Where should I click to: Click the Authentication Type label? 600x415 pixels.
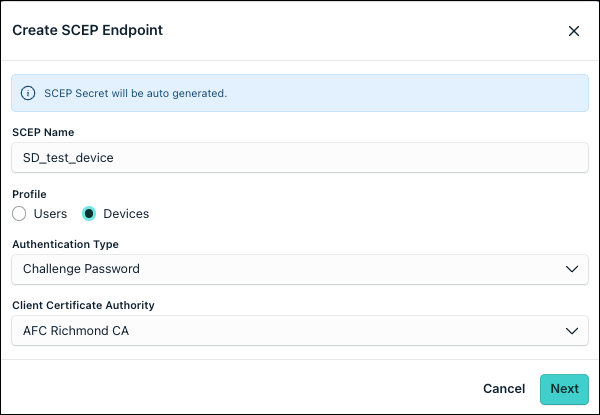pos(65,244)
